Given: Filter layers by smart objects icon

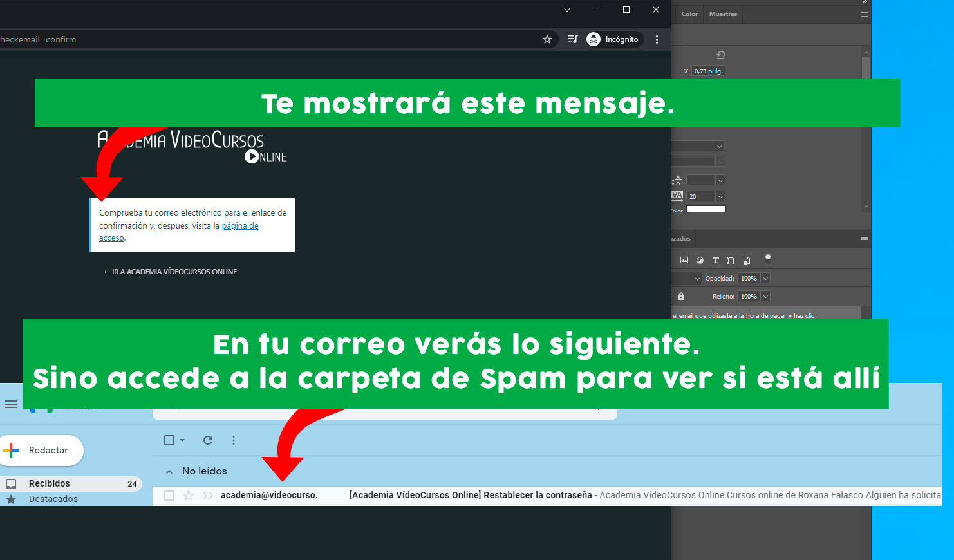Looking at the screenshot, I should tap(747, 260).
